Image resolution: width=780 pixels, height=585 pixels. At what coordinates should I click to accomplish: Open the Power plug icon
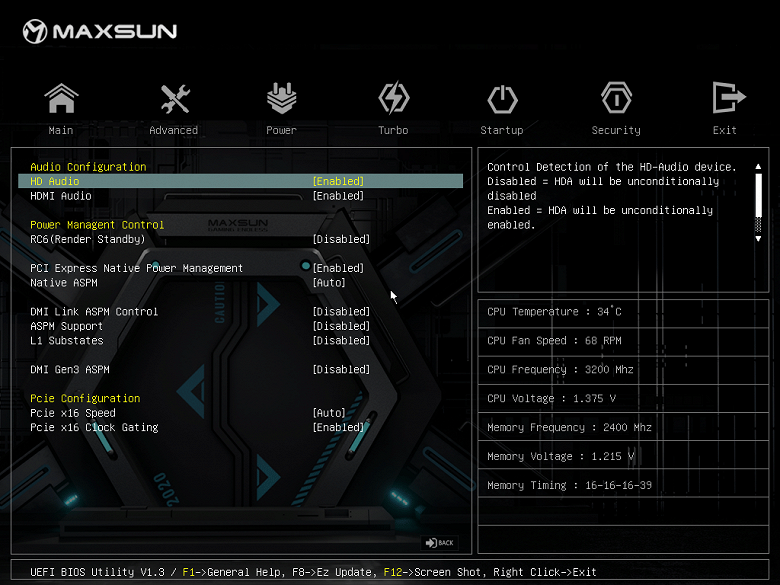coord(282,98)
